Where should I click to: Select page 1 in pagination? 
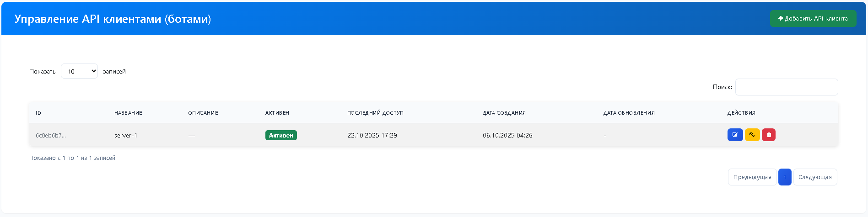[x=784, y=177]
